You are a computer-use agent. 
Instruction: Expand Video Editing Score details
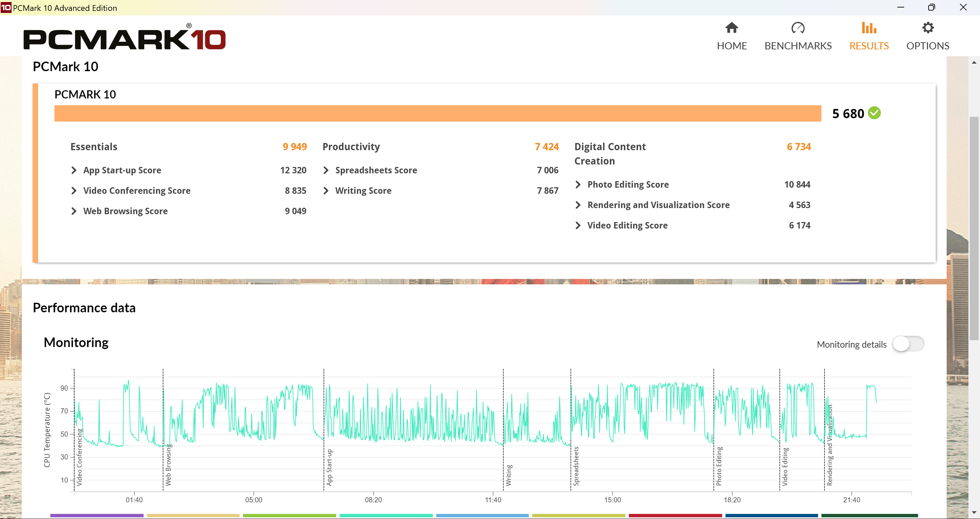578,225
